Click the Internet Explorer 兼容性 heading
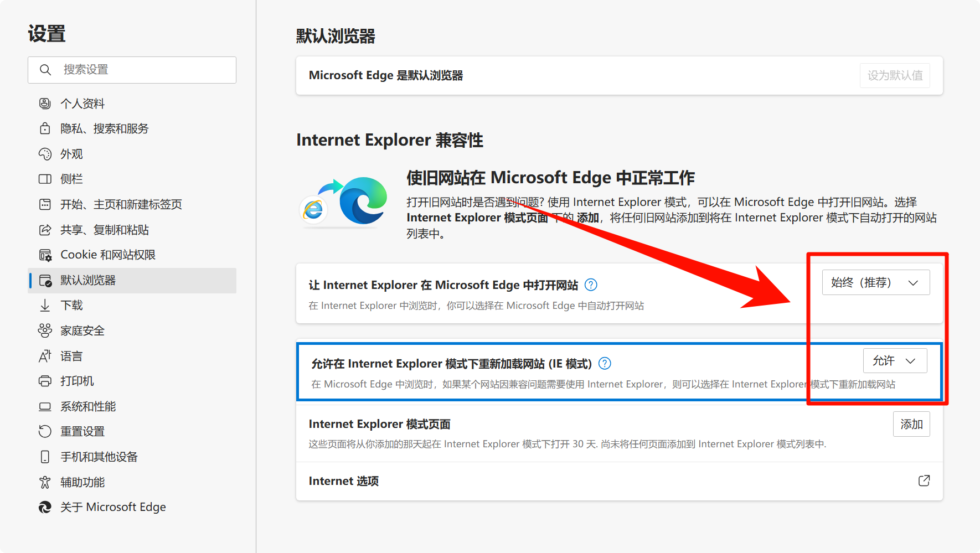The image size is (980, 553). [390, 140]
